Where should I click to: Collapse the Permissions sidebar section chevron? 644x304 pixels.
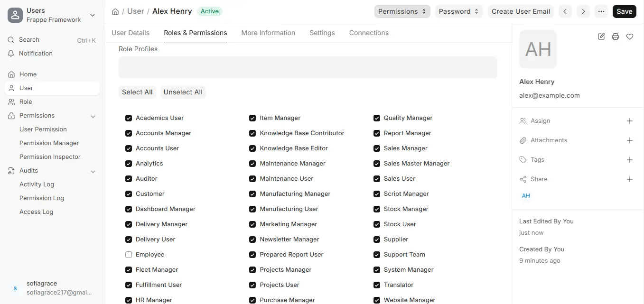coord(93,116)
